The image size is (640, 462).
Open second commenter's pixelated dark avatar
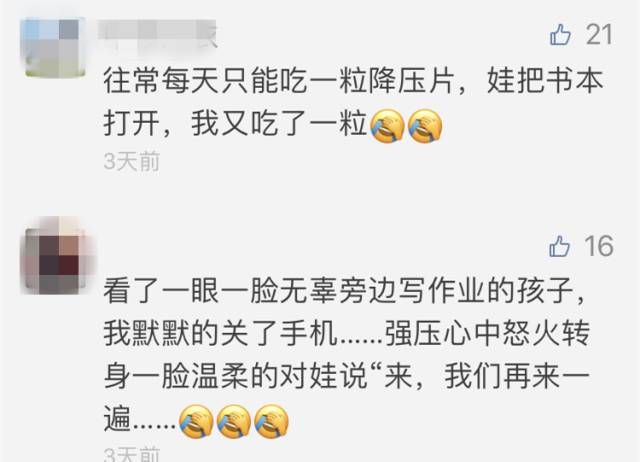(x=58, y=255)
